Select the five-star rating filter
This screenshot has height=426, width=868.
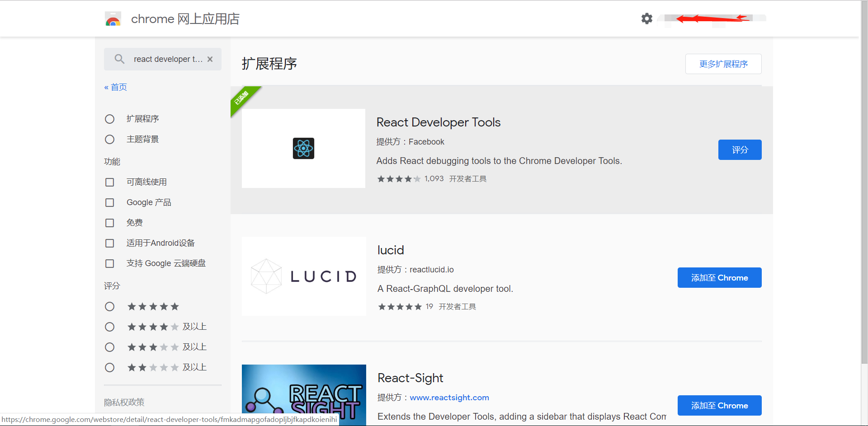[109, 306]
